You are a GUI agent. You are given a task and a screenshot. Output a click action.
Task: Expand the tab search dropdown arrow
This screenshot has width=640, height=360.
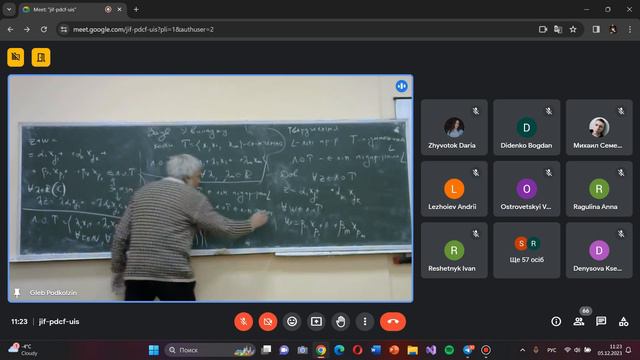point(9,9)
